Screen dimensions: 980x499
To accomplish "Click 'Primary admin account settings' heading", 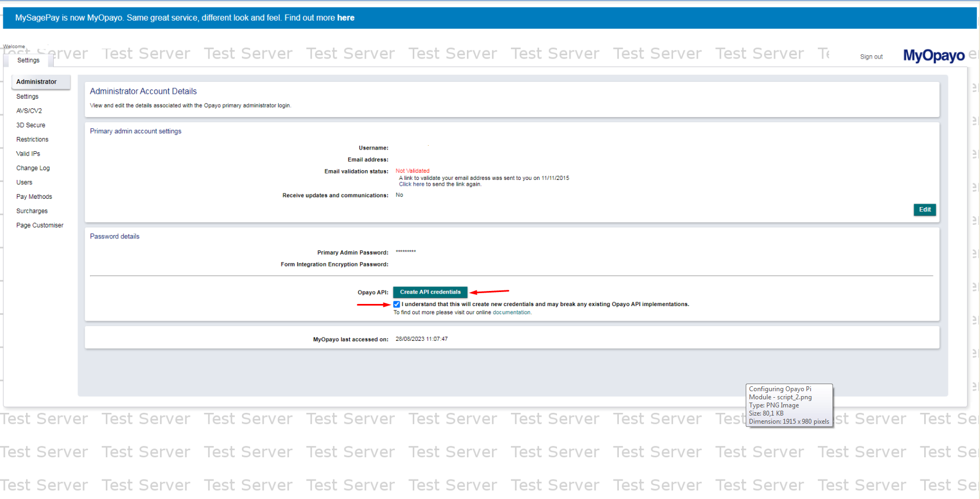I will (x=136, y=131).
